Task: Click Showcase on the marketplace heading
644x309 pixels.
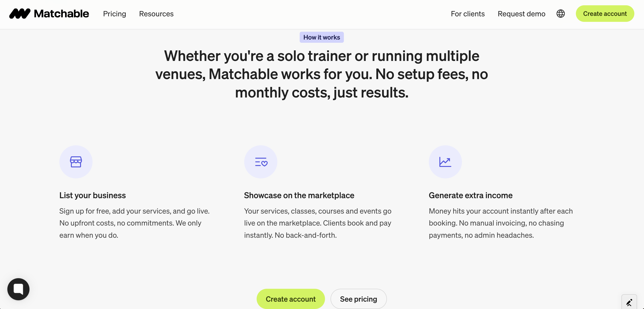Action: point(299,195)
